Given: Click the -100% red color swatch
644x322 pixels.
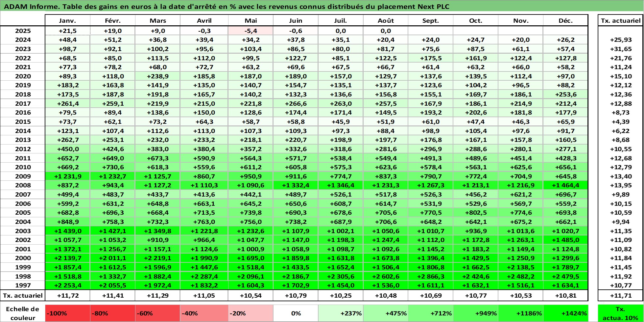Looking at the screenshot, I should (67, 313).
